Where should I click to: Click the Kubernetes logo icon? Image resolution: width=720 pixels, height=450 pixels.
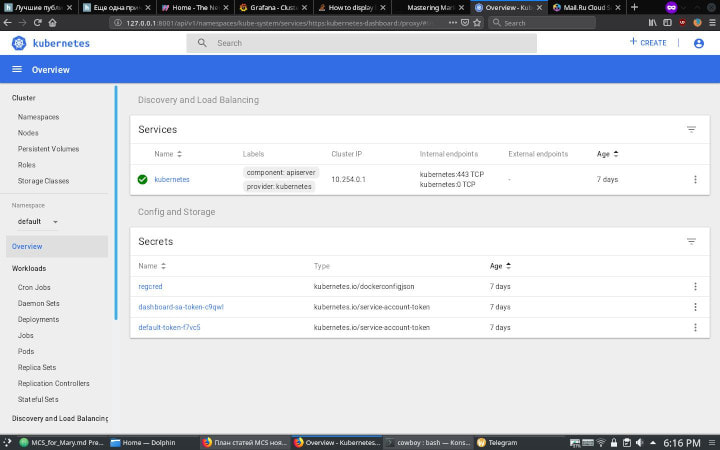(19, 43)
